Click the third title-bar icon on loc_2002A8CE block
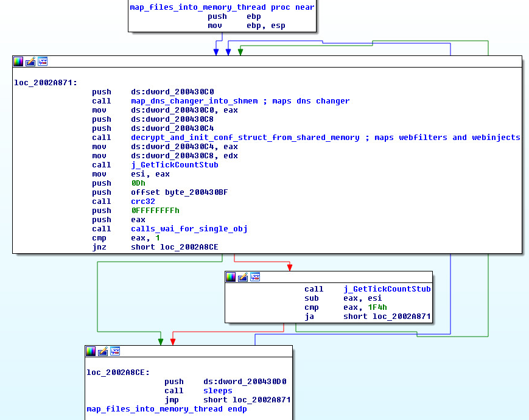This screenshot has height=420, width=529. point(115,351)
